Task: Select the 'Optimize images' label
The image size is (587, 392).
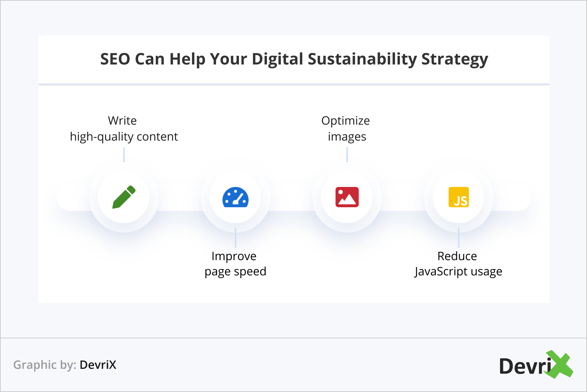Action: pos(346,129)
